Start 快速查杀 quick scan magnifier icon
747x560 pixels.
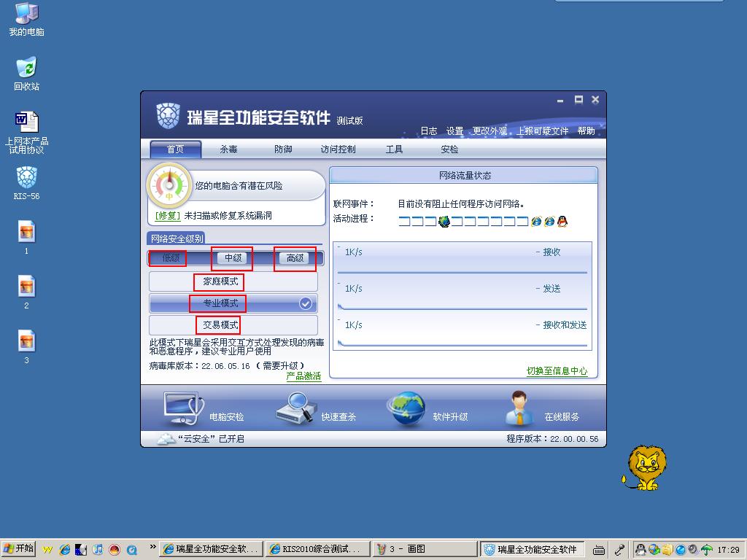(x=296, y=408)
